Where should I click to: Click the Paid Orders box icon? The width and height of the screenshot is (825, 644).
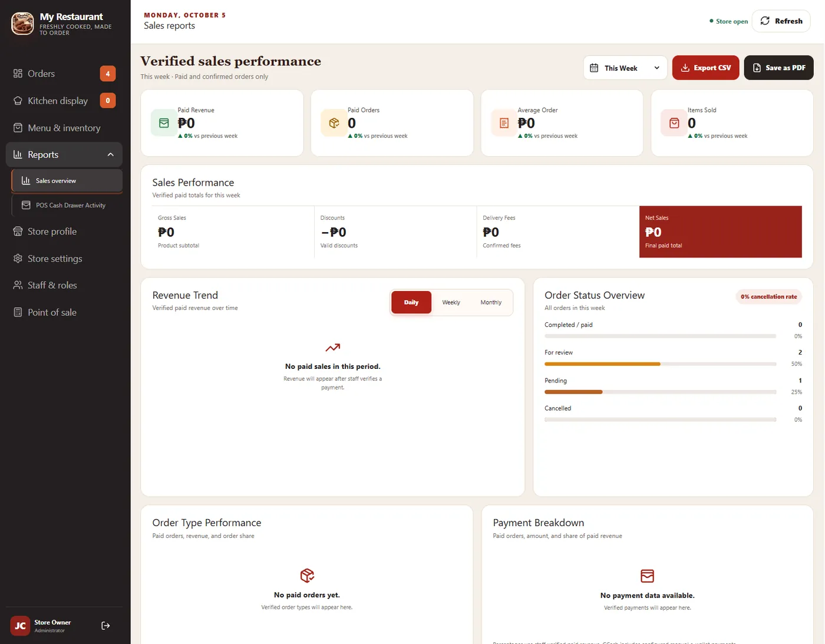click(334, 123)
